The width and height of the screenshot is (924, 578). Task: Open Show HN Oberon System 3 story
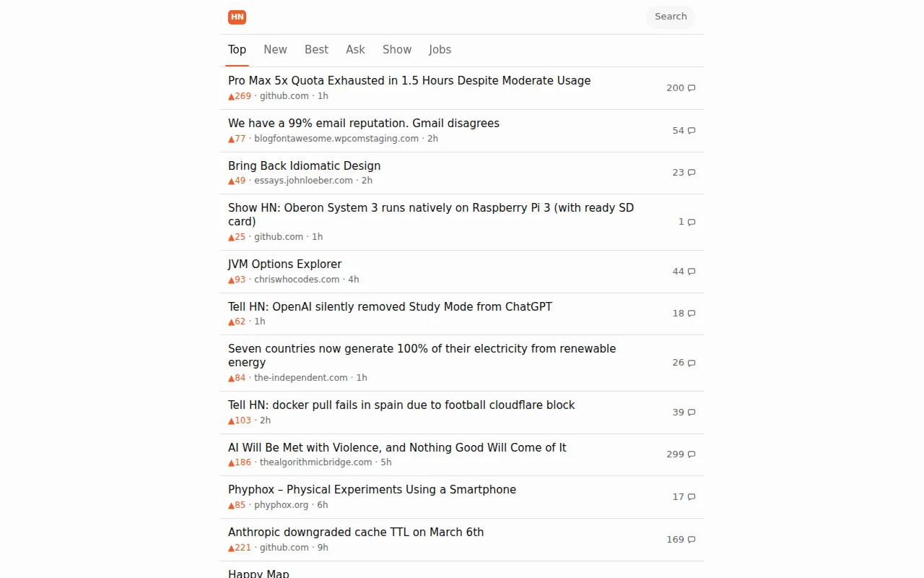click(431, 215)
